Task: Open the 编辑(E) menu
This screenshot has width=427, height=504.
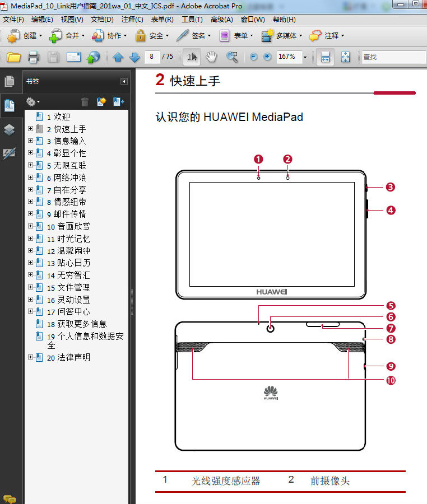Action: [x=42, y=20]
